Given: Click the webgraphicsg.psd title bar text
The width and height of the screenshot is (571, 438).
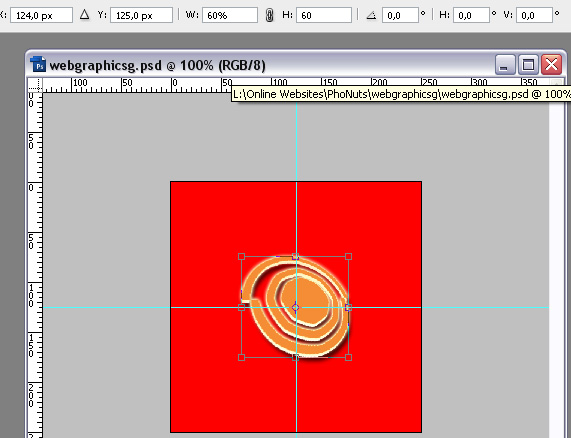Looking at the screenshot, I should click(157, 66).
